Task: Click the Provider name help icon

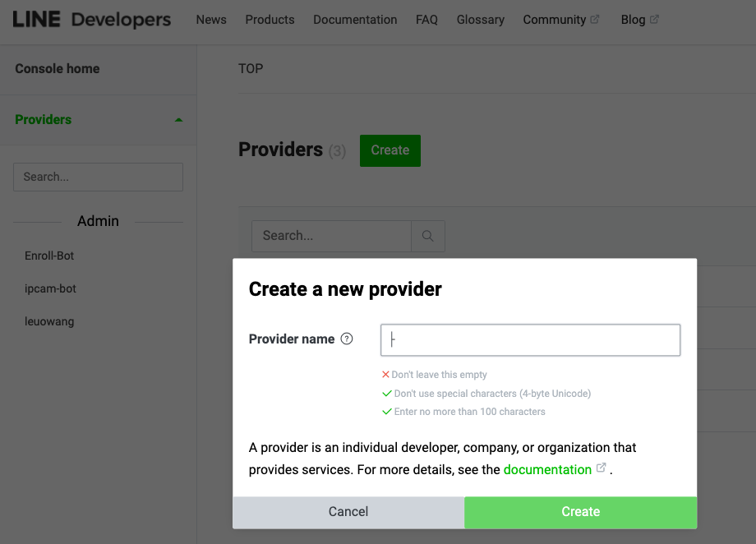Action: click(x=347, y=339)
